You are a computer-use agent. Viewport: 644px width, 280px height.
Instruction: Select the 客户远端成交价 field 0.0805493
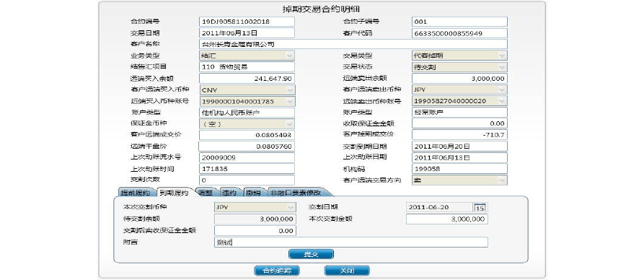point(247,135)
